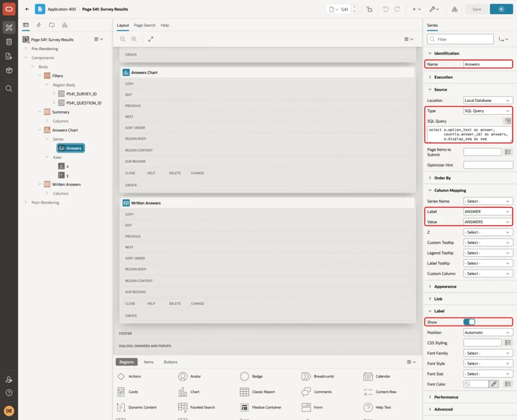Select the Answers series tree node
The width and height of the screenshot is (517, 420).
click(71, 148)
